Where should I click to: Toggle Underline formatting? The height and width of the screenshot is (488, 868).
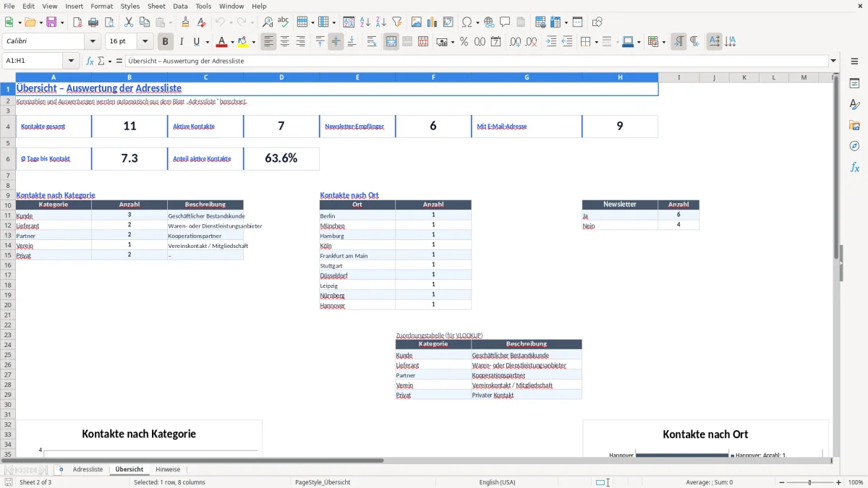pyautogui.click(x=196, y=42)
